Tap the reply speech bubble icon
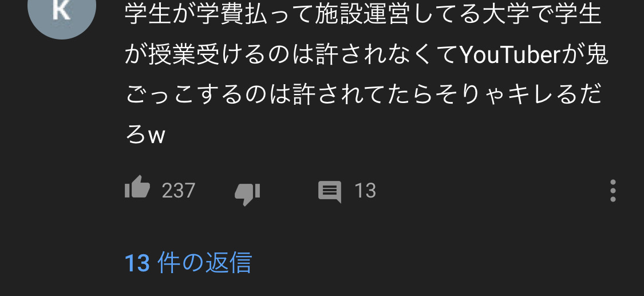This screenshot has width=644, height=296. (329, 192)
